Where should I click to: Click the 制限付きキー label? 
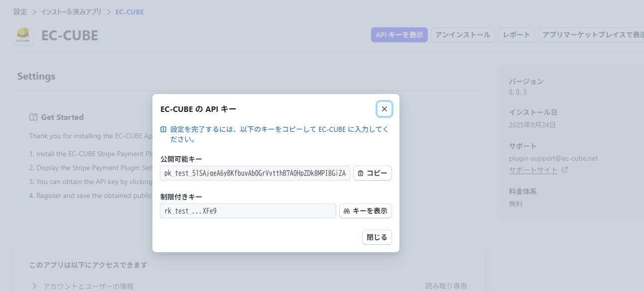coord(181,197)
